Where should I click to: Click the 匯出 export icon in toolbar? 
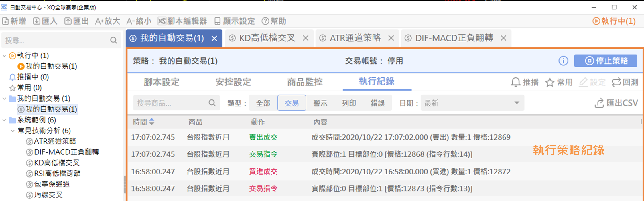[x=68, y=21]
